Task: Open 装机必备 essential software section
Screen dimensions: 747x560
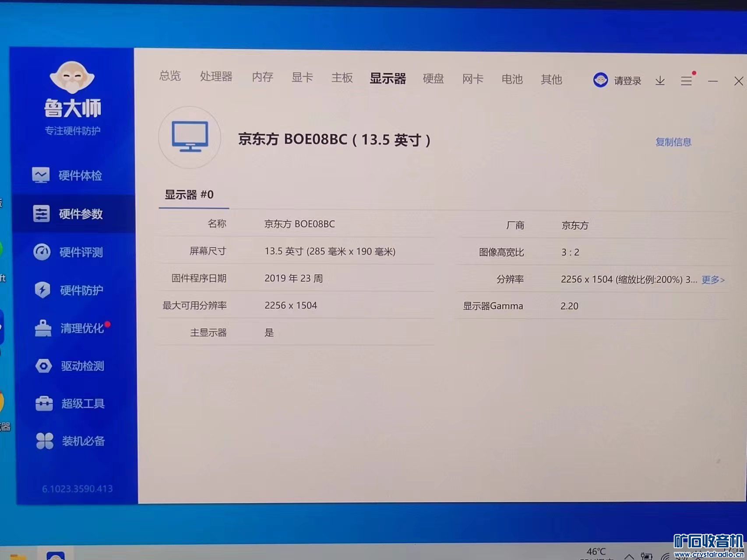Action: tap(70, 441)
